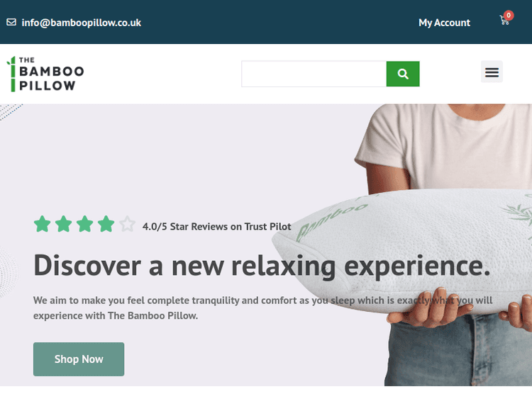The image size is (532, 399).
Task: Click the empty fifth review star
Action: (x=127, y=224)
